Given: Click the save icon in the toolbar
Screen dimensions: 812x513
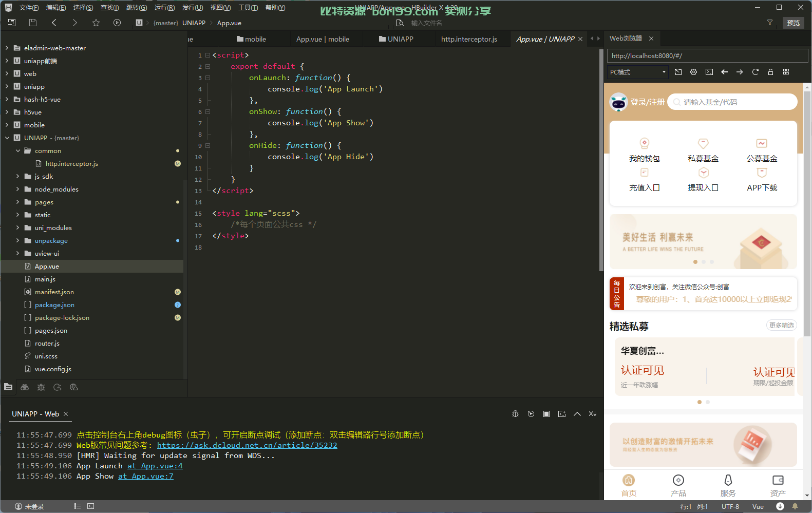Looking at the screenshot, I should point(33,23).
